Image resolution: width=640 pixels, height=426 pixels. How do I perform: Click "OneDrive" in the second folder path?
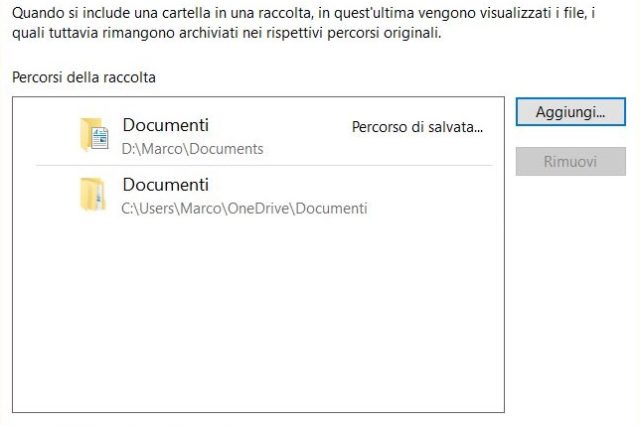click(270, 209)
